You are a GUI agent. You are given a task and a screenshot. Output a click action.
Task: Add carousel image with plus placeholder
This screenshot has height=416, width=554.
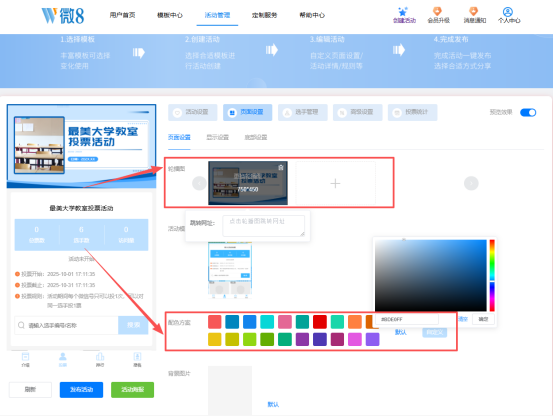click(335, 183)
